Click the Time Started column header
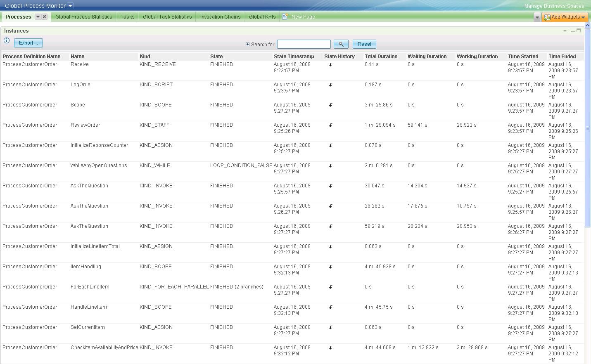This screenshot has width=591, height=364. pyautogui.click(x=523, y=57)
